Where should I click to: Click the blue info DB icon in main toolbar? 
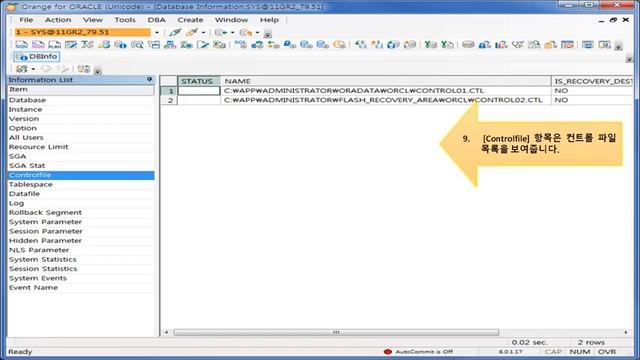point(120,44)
